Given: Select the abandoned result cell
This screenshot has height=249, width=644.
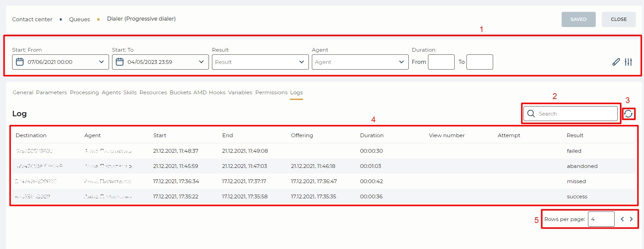Looking at the screenshot, I should click(x=582, y=166).
